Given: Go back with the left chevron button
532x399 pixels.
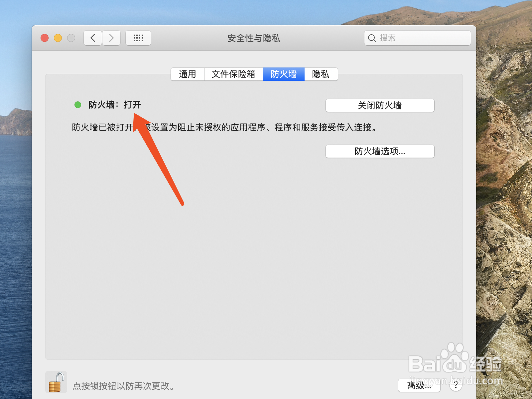Looking at the screenshot, I should click(x=93, y=38).
